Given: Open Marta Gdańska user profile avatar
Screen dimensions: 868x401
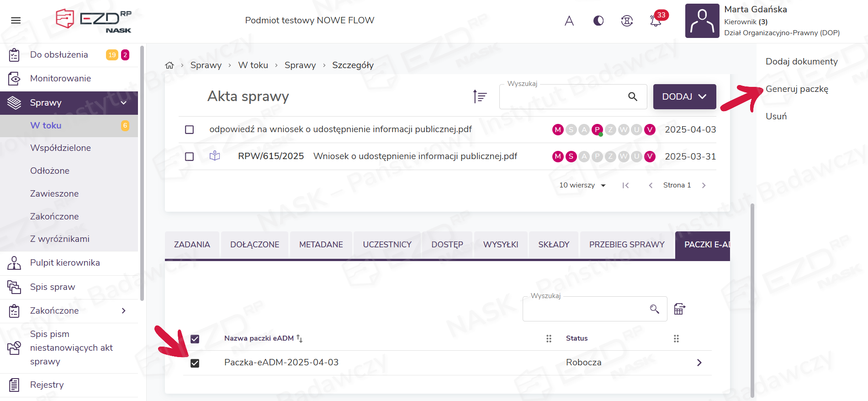Looking at the screenshot, I should [702, 21].
